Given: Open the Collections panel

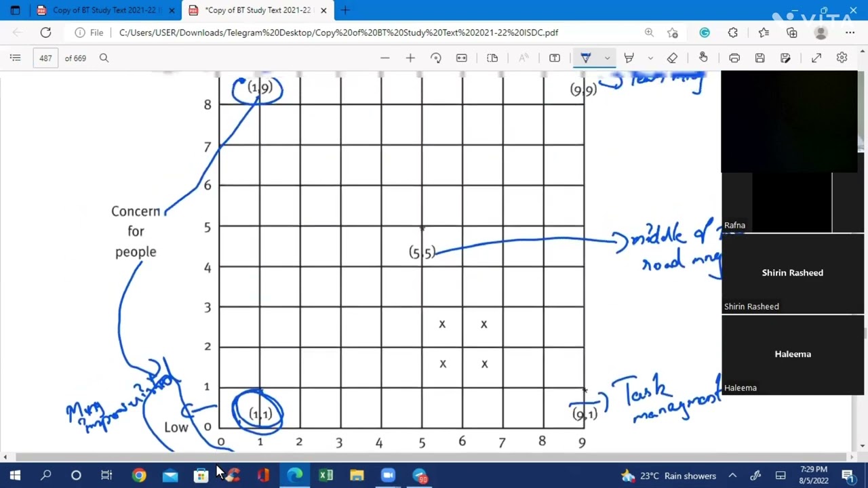Looking at the screenshot, I should coord(792,33).
